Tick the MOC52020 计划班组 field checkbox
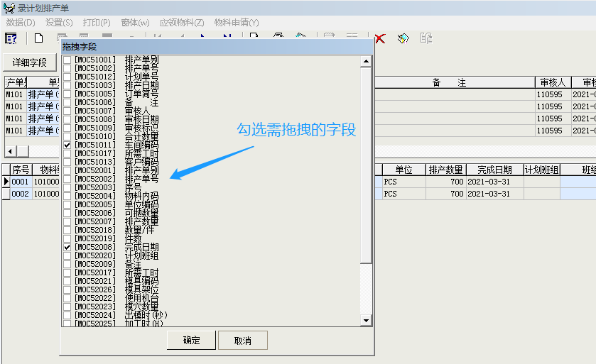This screenshot has height=364, width=596. click(x=67, y=255)
